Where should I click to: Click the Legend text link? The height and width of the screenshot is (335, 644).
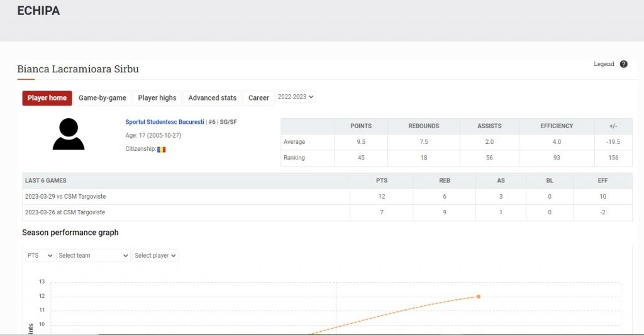tap(604, 64)
